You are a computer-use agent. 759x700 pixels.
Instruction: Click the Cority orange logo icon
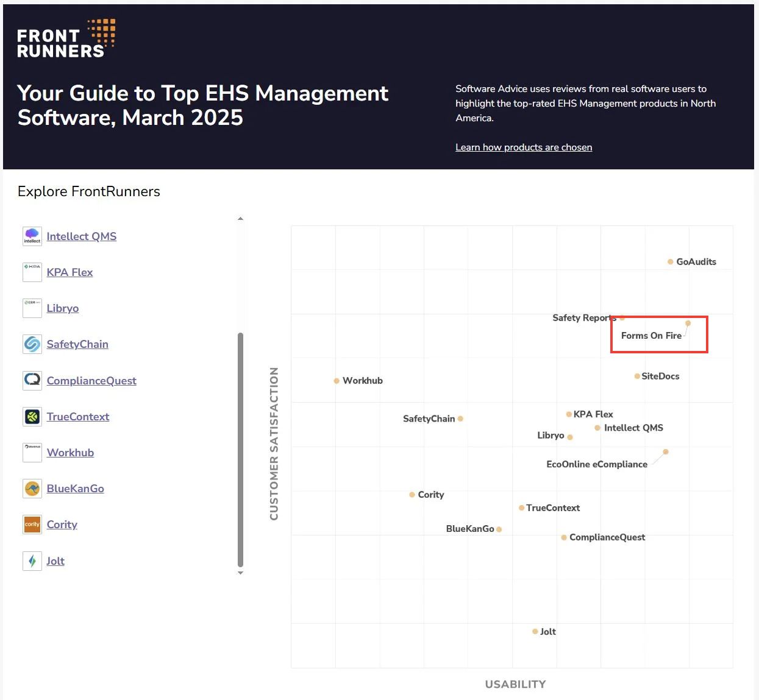point(32,525)
